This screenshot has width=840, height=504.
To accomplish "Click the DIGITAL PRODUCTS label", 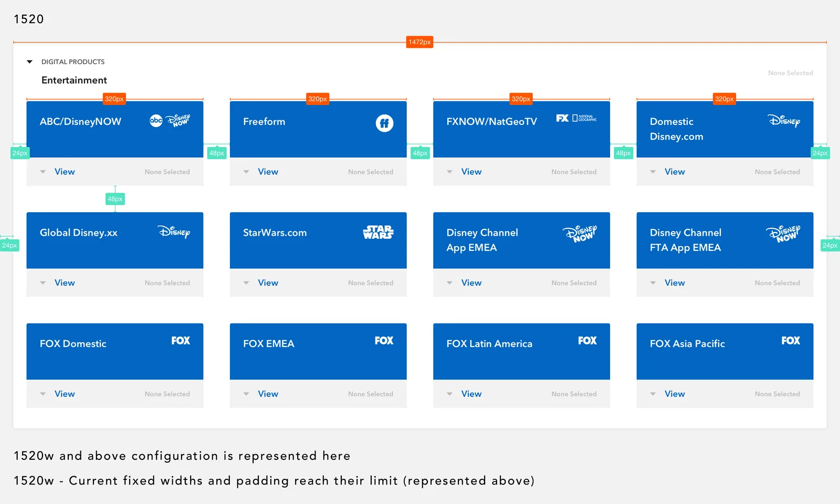I will pos(73,62).
